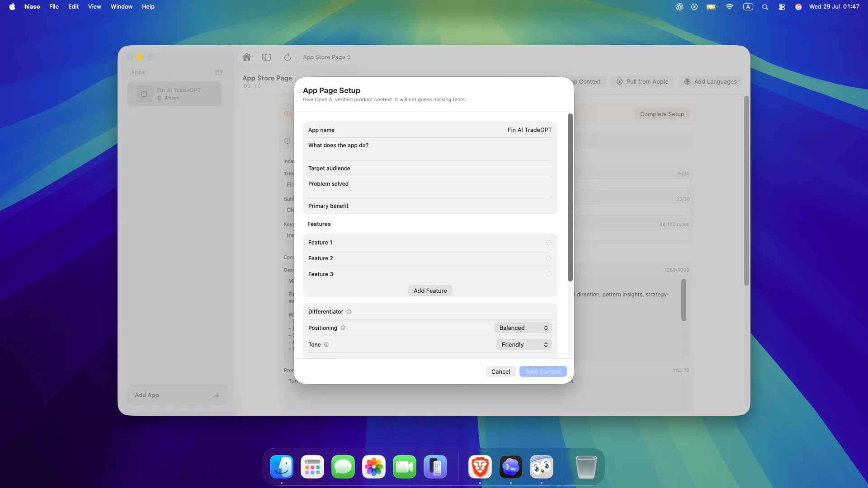Click the ChatGPT menu bar icon
The image size is (868, 488).
pos(679,7)
